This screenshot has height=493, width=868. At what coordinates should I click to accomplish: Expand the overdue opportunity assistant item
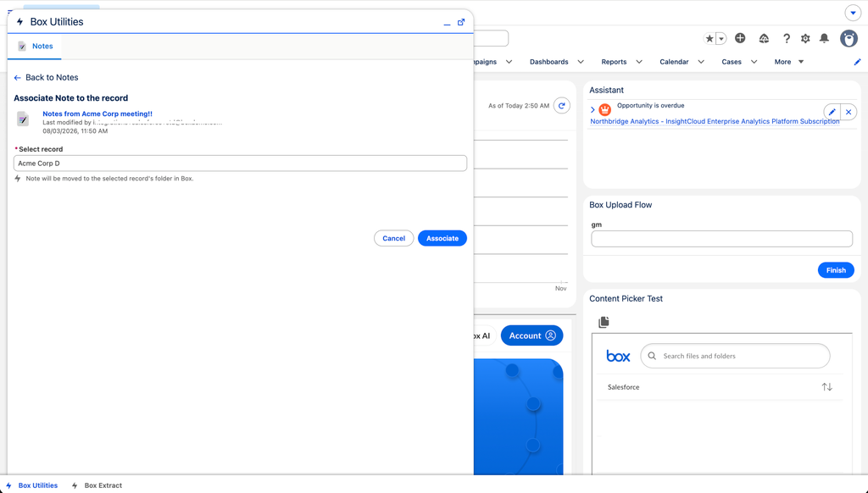point(593,109)
